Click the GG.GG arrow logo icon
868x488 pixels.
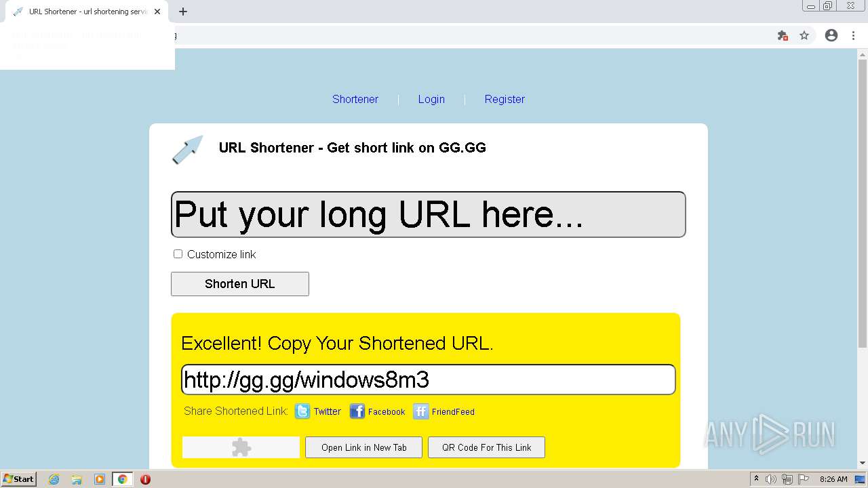188,149
